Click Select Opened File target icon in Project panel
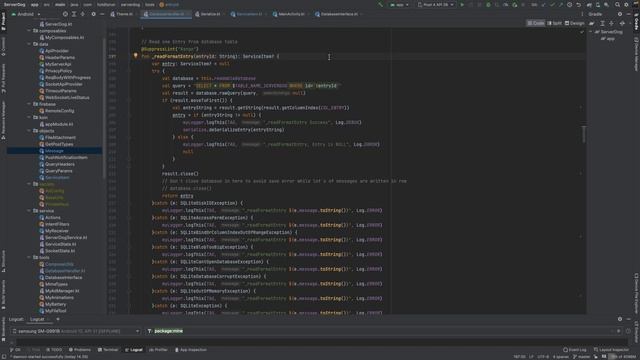This screenshot has height=360, width=640. (x=65, y=14)
